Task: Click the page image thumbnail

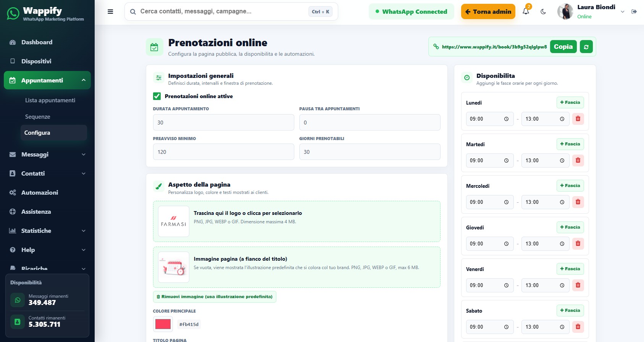Action: click(x=174, y=267)
